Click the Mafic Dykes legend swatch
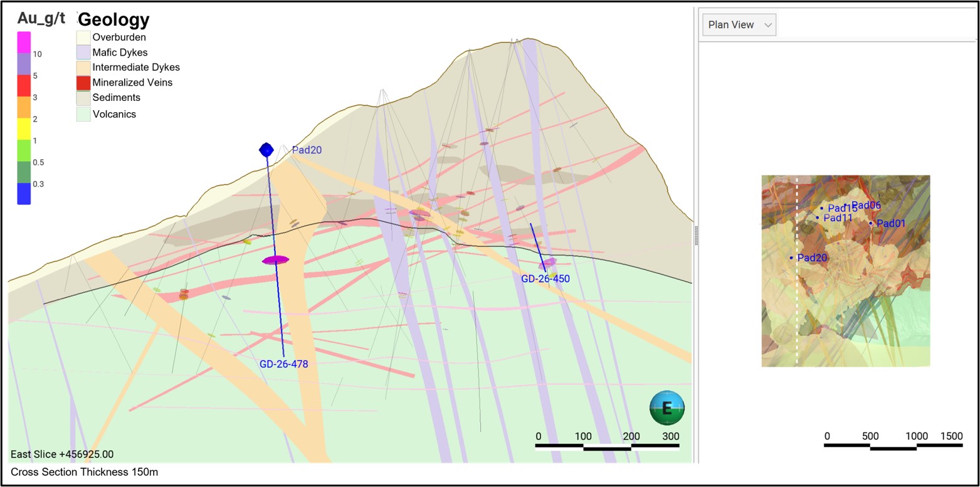The image size is (980, 487). pos(83,52)
